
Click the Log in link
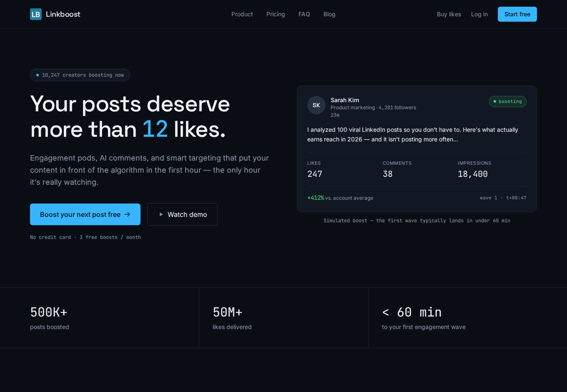coord(479,14)
